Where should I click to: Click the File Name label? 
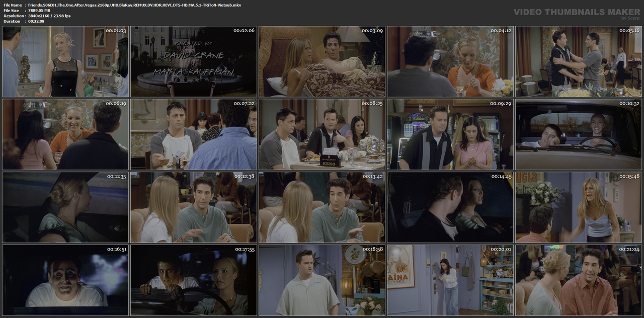tap(12, 5)
